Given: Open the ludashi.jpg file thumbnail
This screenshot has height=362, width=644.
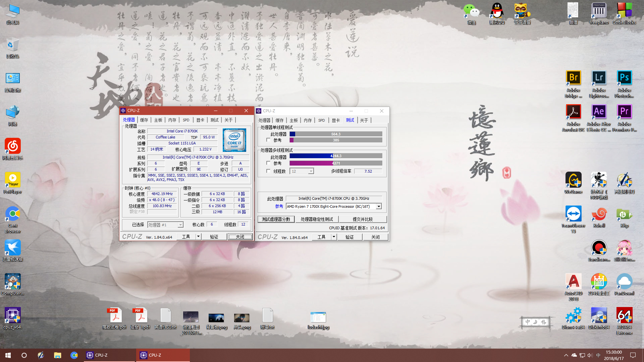Looking at the screenshot, I should pyautogui.click(x=318, y=320).
